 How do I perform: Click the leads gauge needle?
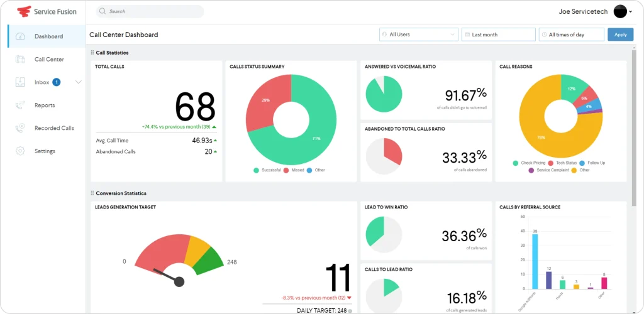pyautogui.click(x=170, y=276)
